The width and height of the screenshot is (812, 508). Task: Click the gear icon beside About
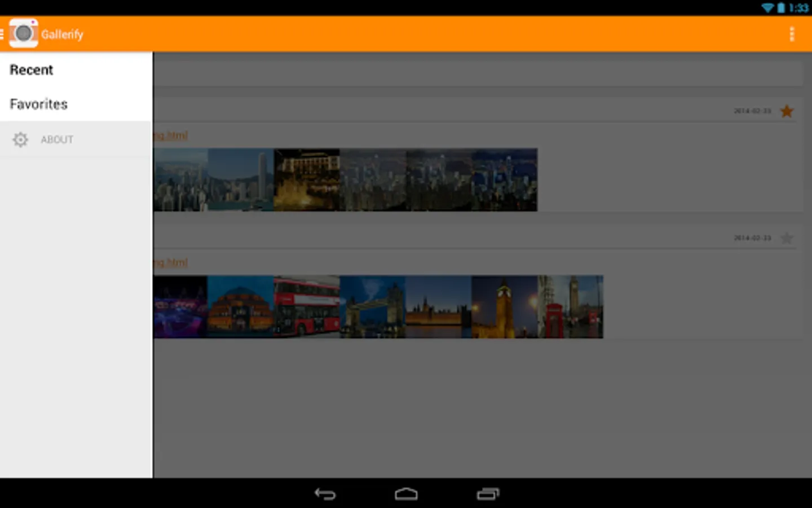(x=20, y=139)
